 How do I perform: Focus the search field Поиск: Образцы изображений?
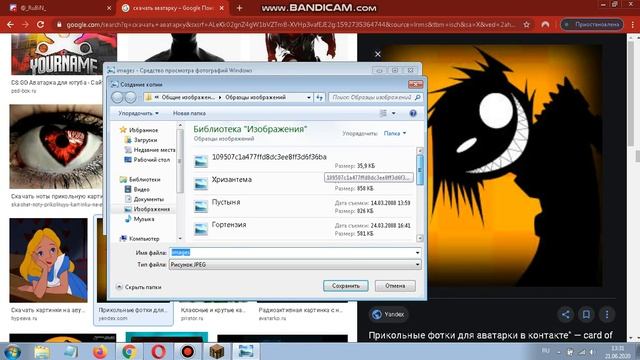coord(375,98)
